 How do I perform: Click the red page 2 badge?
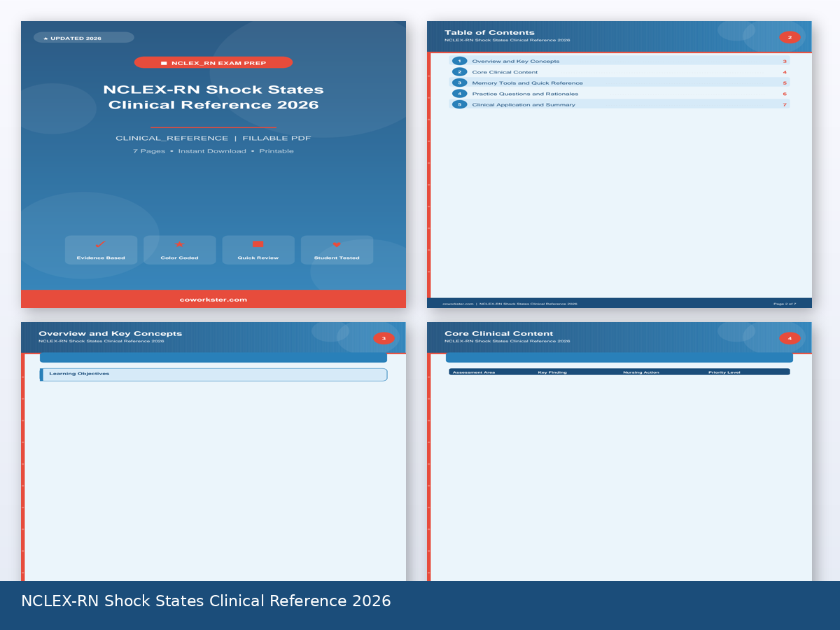[790, 37]
